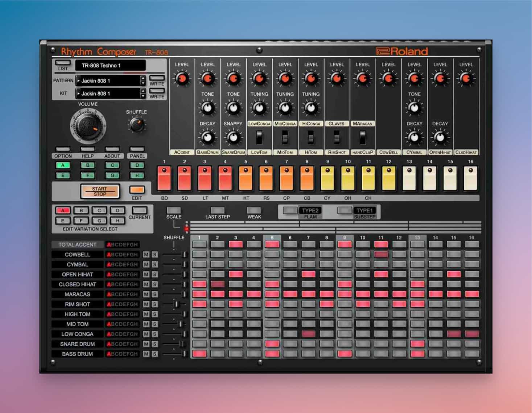The width and height of the screenshot is (532, 413).
Task: Adjust the Closed Hihat LEVEL knob
Action: coord(466,78)
